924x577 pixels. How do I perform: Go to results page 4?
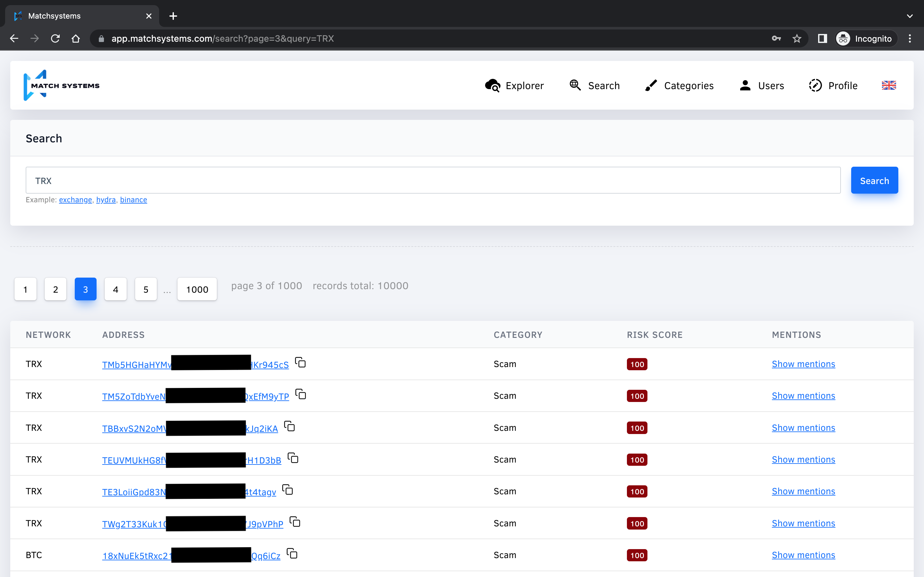click(115, 289)
